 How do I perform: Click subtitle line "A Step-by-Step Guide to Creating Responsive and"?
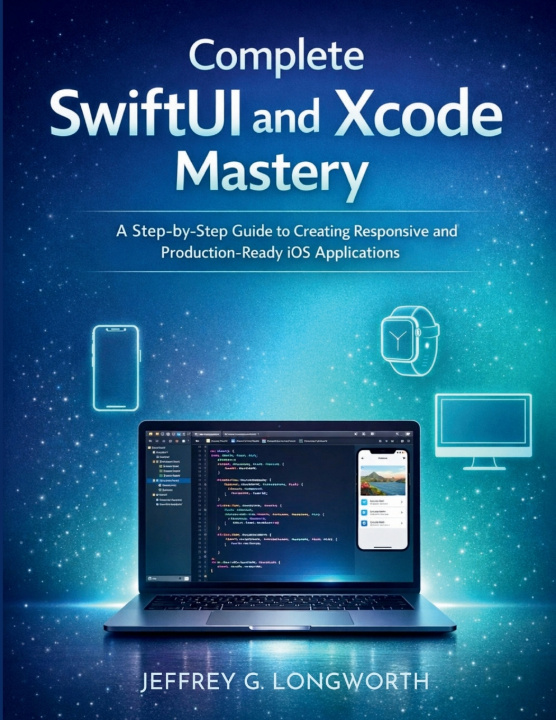[x=286, y=231]
